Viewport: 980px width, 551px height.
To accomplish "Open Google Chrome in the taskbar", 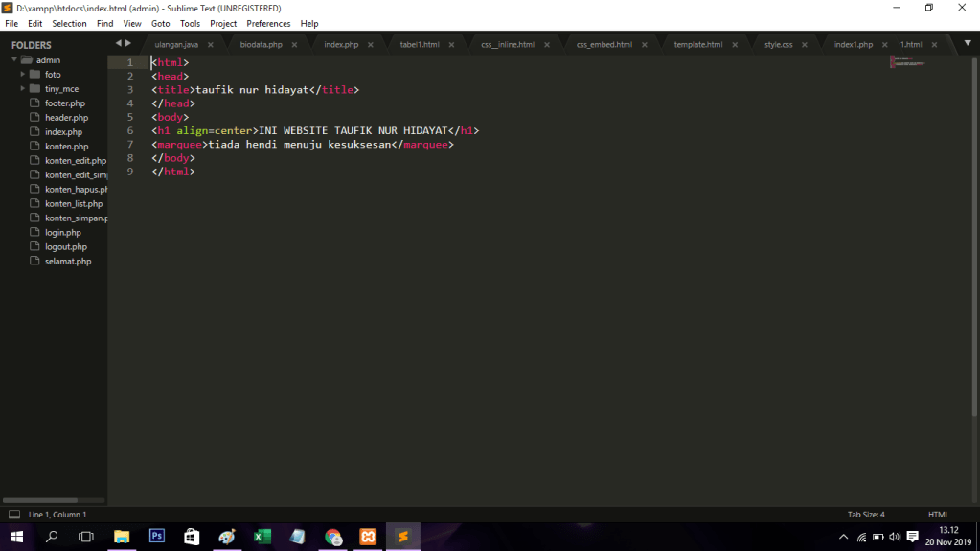I will pos(332,537).
